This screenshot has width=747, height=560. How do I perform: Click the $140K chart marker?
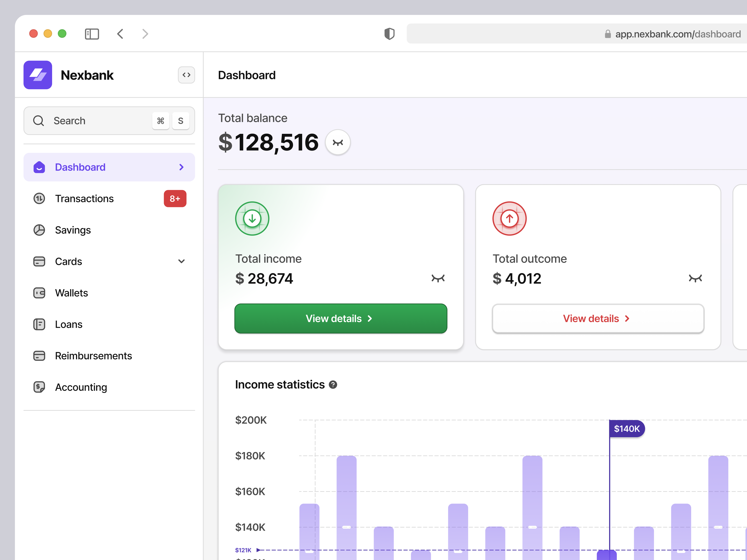point(626,429)
